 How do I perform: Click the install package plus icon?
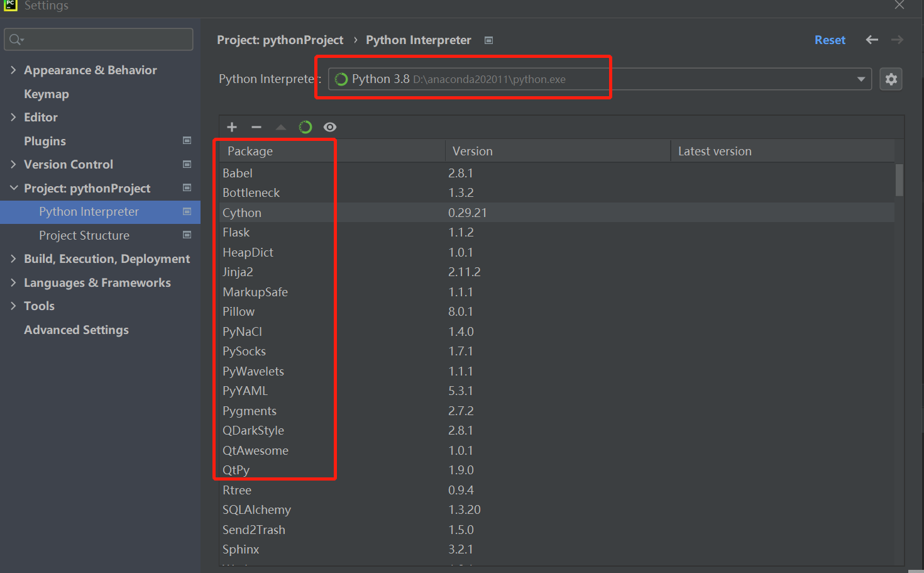(232, 127)
